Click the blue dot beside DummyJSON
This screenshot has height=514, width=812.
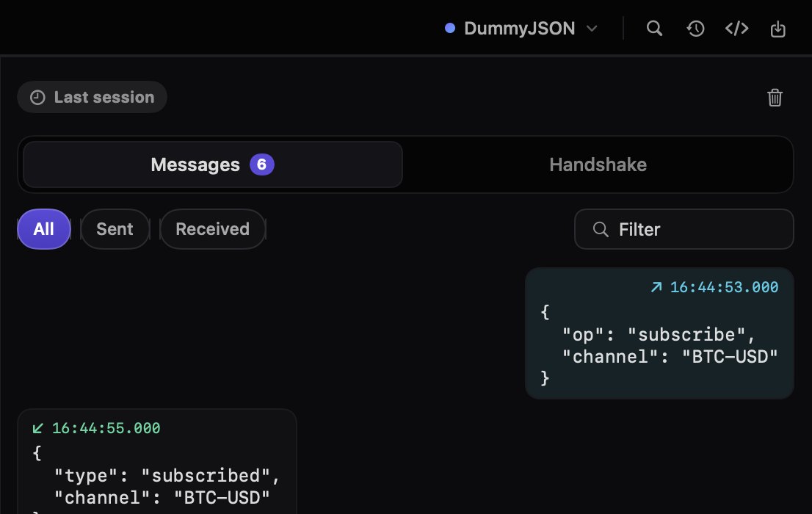pyautogui.click(x=450, y=28)
